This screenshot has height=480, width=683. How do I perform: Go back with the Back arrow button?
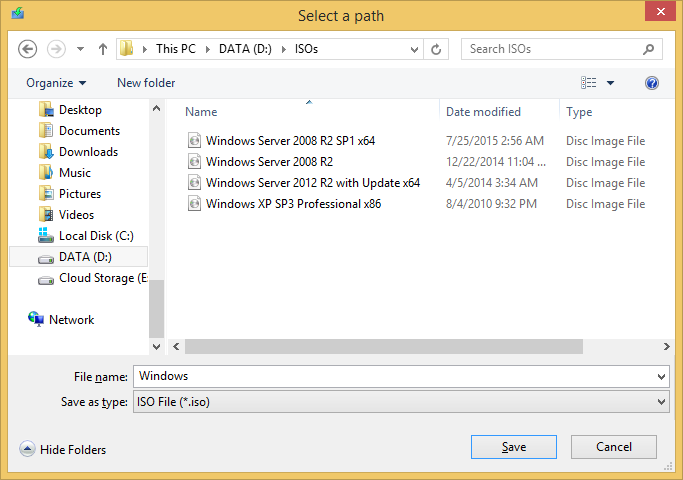[x=27, y=49]
